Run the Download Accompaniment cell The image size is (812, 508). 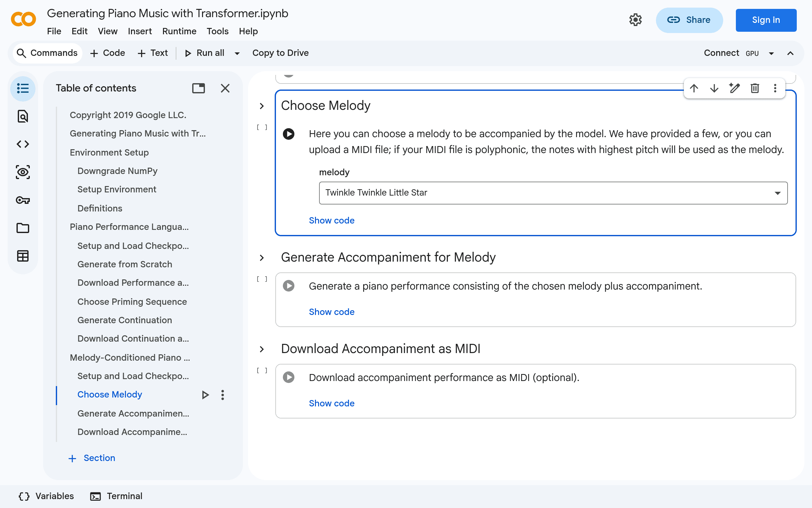289,377
